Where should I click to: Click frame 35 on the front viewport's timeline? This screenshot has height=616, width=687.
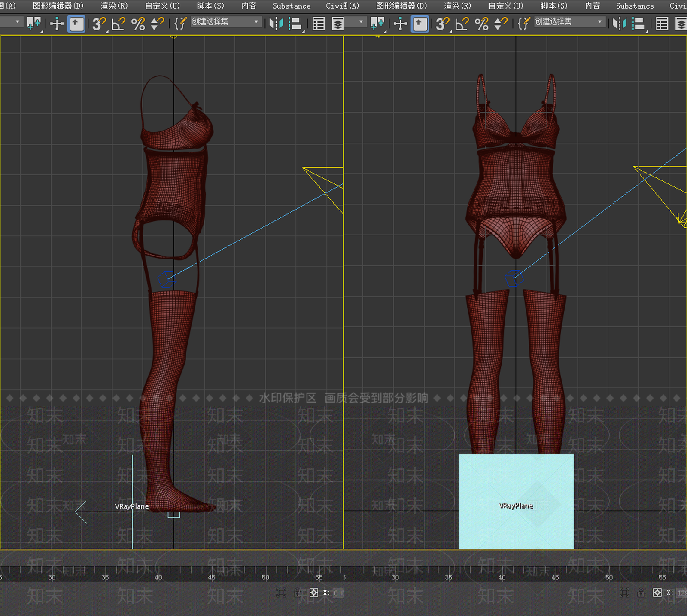(x=449, y=577)
